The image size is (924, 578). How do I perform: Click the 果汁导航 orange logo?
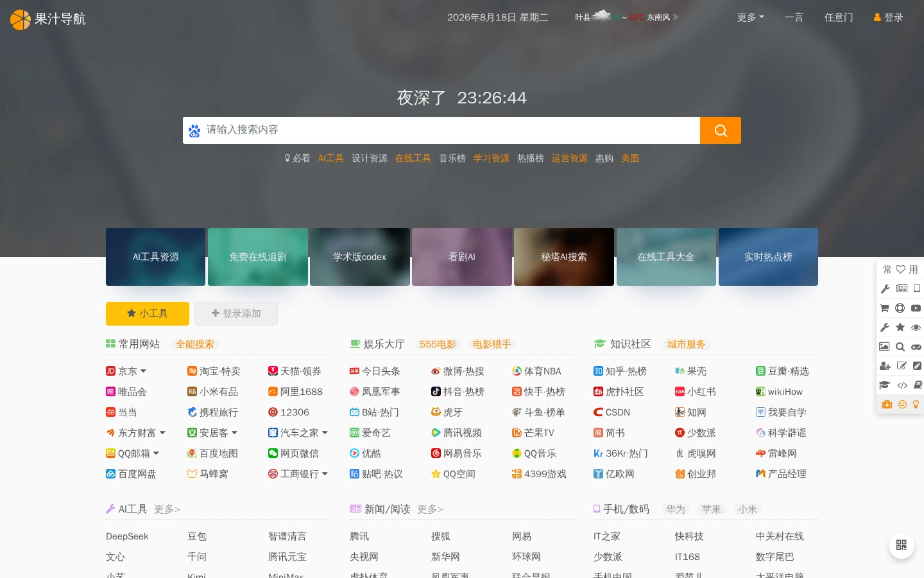(x=48, y=19)
